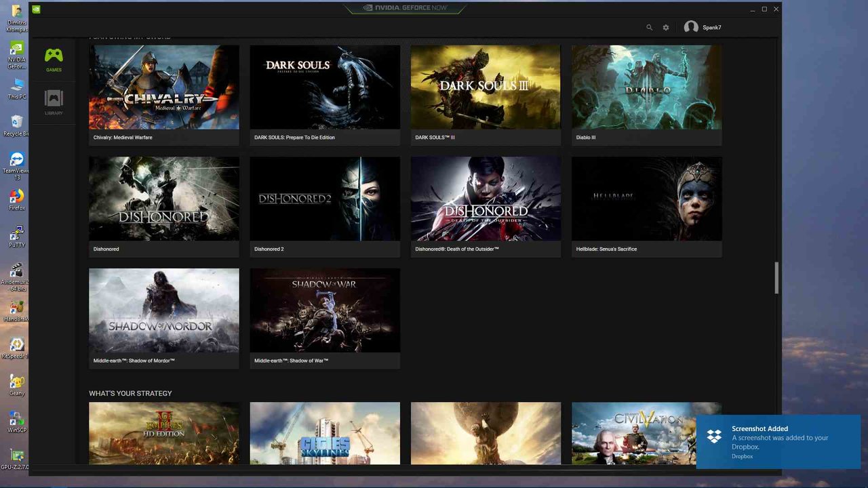
Task: Select the Civilization V thumbnail
Action: tap(646, 433)
